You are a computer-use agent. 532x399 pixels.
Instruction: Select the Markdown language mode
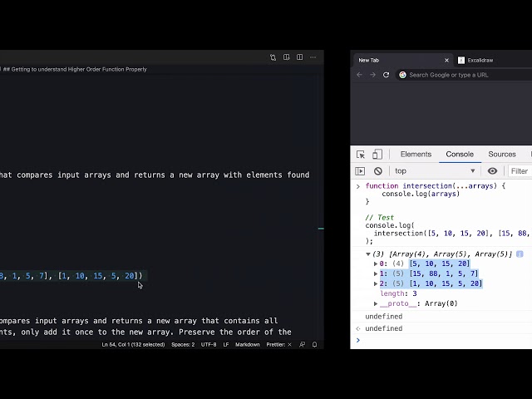(x=248, y=344)
